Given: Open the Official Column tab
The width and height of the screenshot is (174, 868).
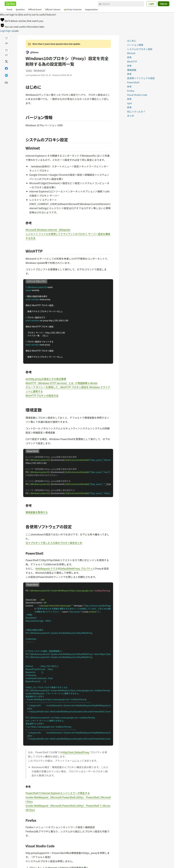Looking at the screenshot, I should [53, 9].
